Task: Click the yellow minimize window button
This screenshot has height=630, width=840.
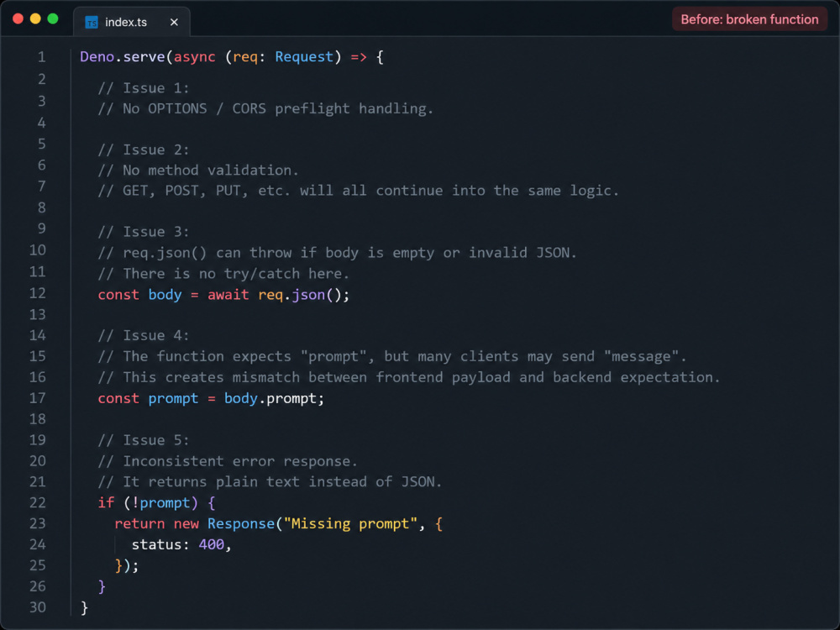Action: pyautogui.click(x=35, y=18)
